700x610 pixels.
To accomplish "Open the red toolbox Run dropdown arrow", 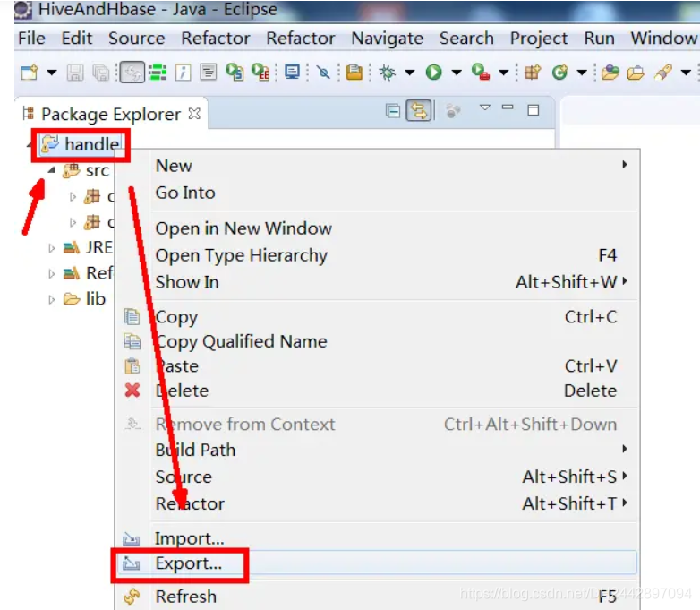I will (x=504, y=72).
